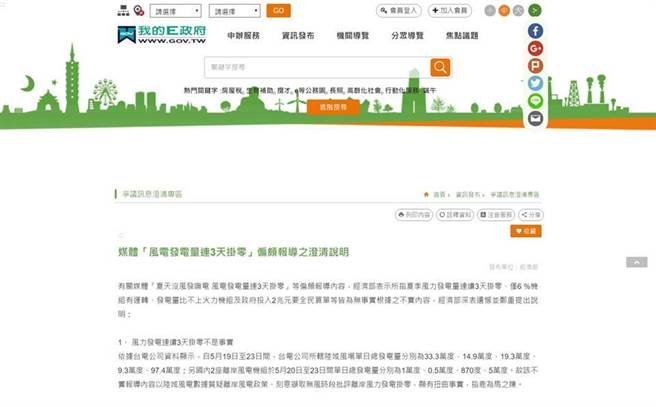656x407 pixels.
Task: Open the second 請選擇 dropdown
Action: 235,11
